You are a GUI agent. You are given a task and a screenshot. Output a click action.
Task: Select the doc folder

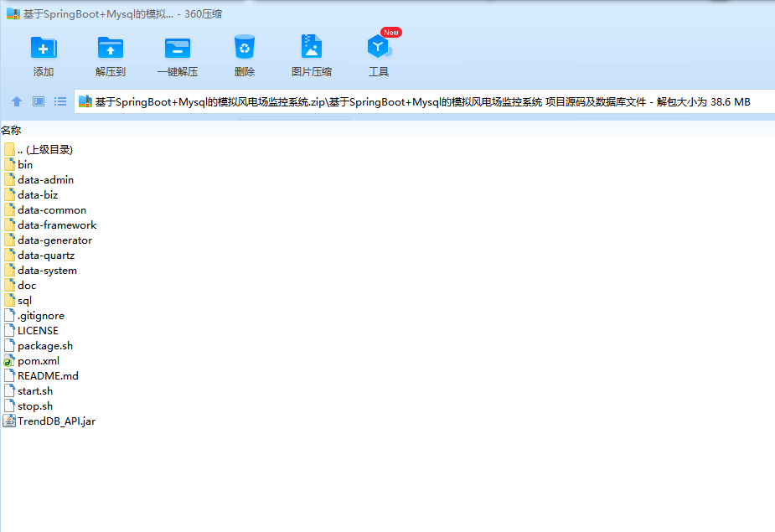pos(20,286)
